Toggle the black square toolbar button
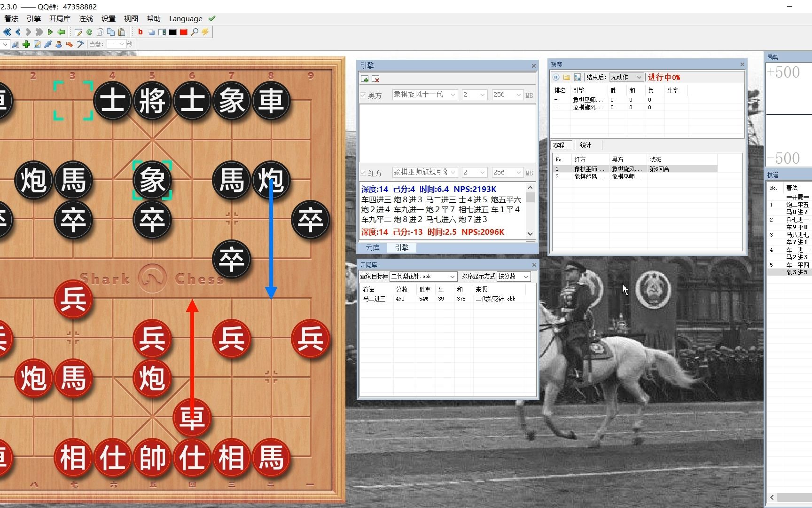 tap(173, 32)
